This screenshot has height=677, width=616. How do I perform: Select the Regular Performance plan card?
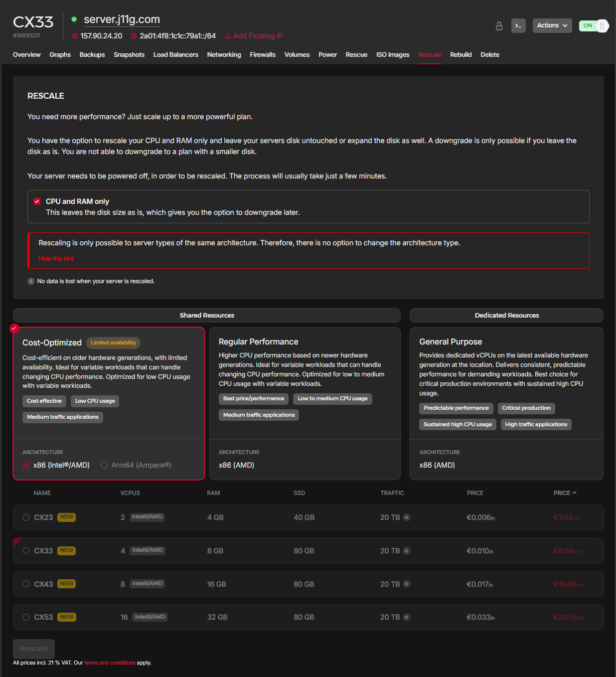point(305,379)
